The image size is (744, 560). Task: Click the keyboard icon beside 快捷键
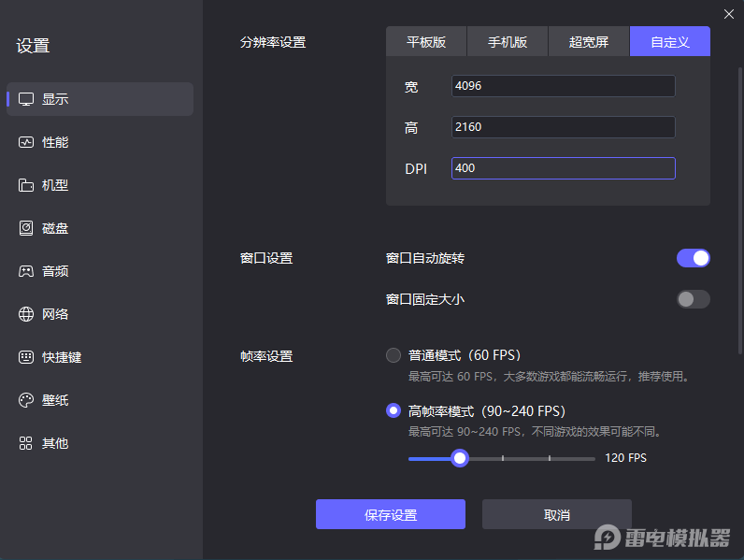tap(26, 357)
